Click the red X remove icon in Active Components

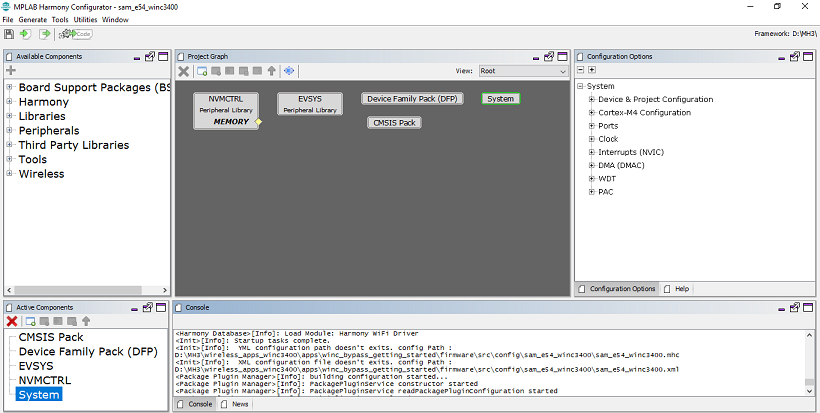12,322
